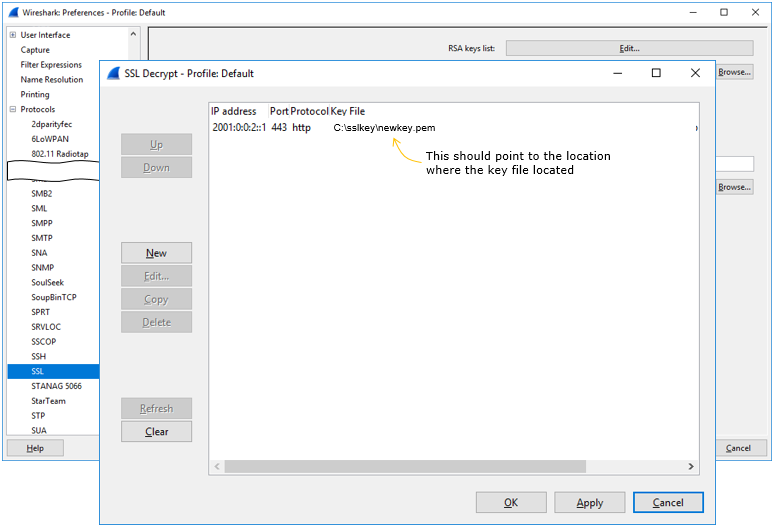Select Printing in the preferences tree
775x529 pixels.
click(x=35, y=94)
